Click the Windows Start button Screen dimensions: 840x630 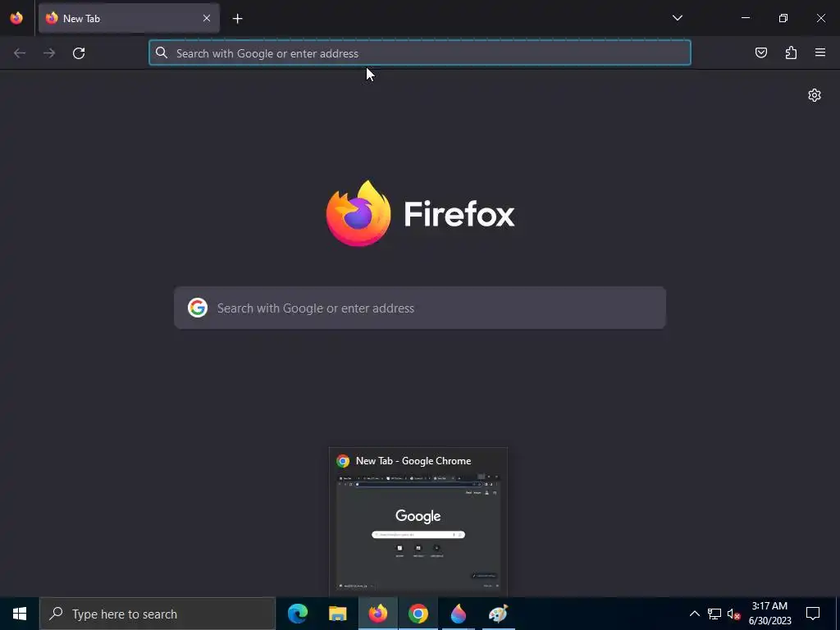[x=20, y=614]
